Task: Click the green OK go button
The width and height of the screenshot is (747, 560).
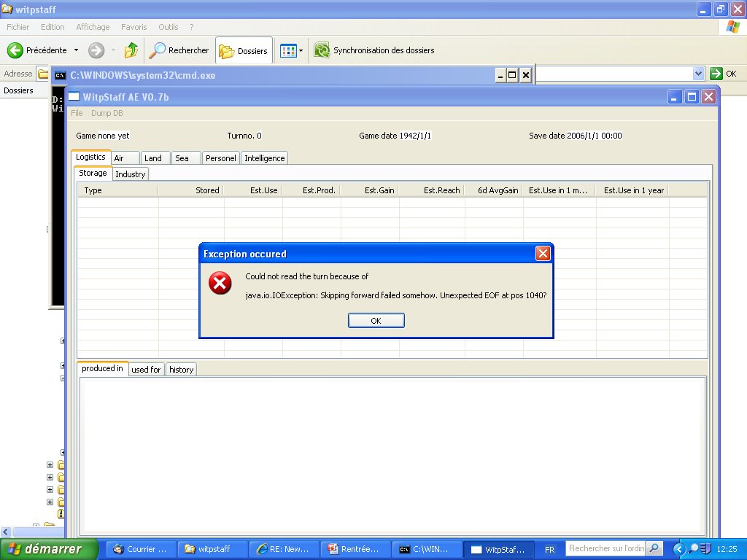Action: [x=723, y=74]
